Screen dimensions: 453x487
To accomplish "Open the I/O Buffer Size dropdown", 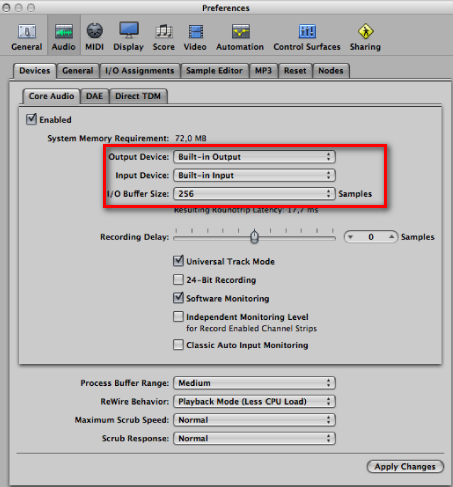I will (254, 194).
